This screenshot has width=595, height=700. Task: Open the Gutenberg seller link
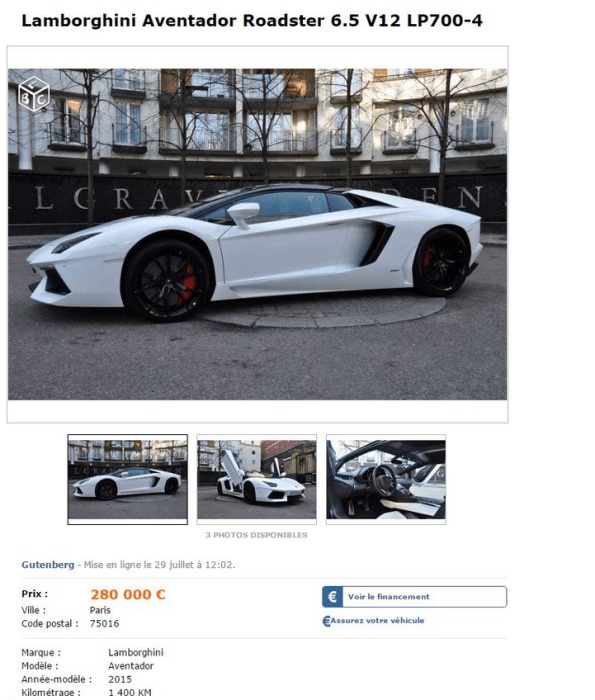[x=48, y=565]
